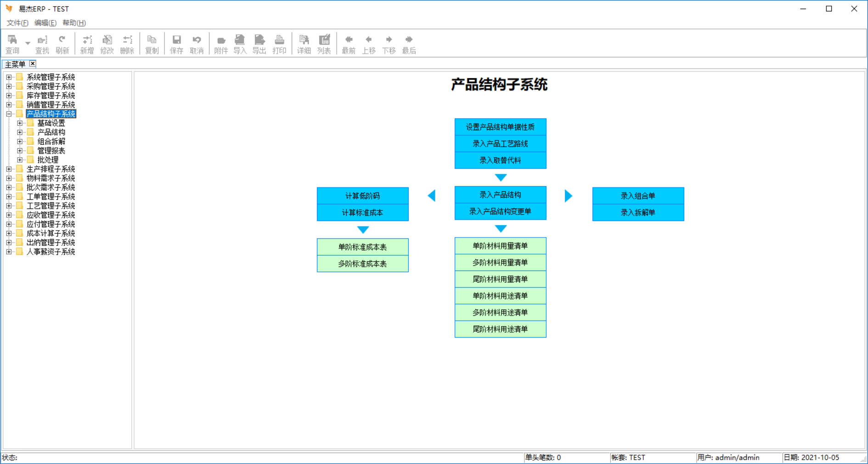868x464 pixels.
Task: Click the 录入产品工艺路线 button
Action: pyautogui.click(x=500, y=144)
